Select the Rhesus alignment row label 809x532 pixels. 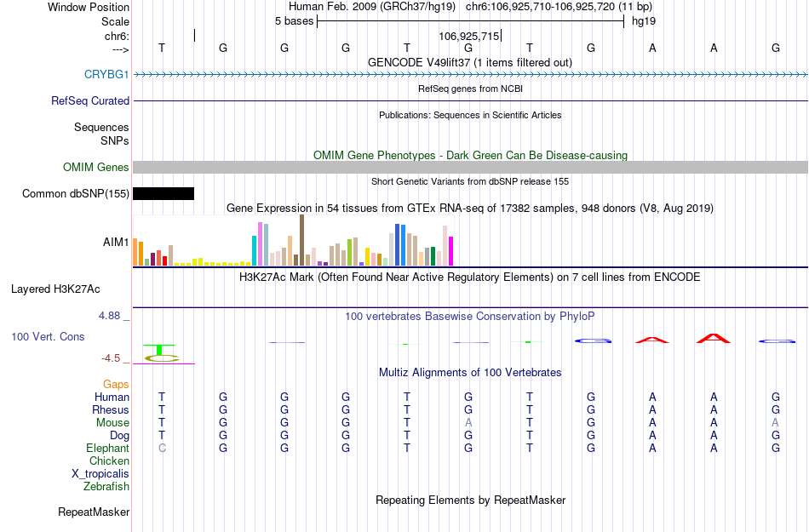click(x=111, y=410)
